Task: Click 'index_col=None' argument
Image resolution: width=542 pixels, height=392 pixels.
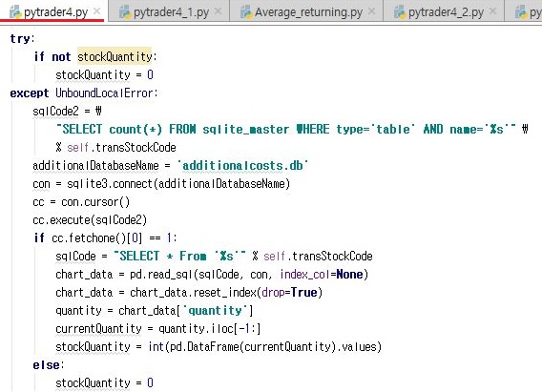Action: (x=322, y=275)
